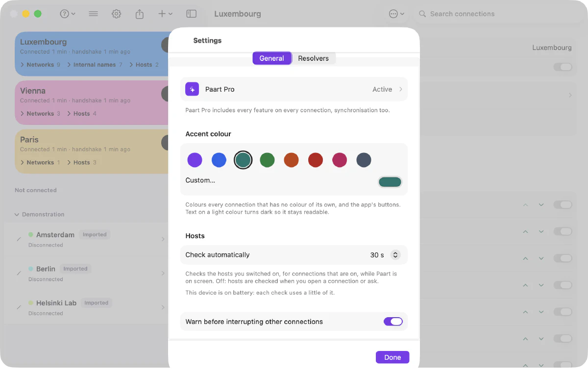Screen dimensions: 588x374
Task: Collapse the Demonstration group
Action: coord(17,215)
